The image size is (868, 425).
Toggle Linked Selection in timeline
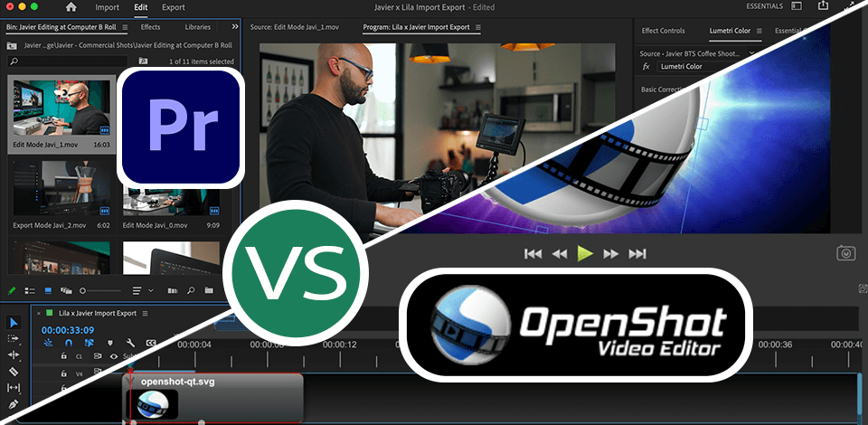click(x=89, y=343)
